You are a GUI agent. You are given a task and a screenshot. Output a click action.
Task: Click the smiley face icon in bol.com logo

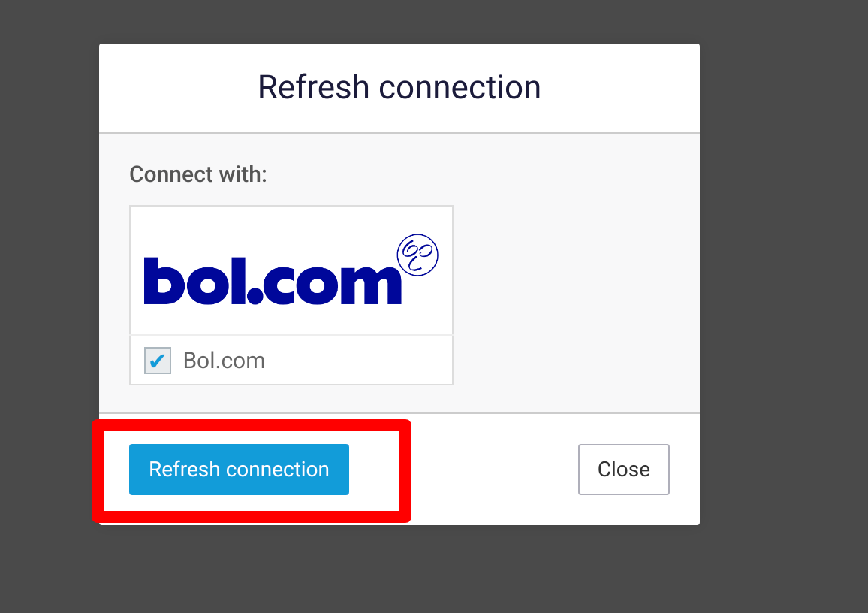click(417, 255)
